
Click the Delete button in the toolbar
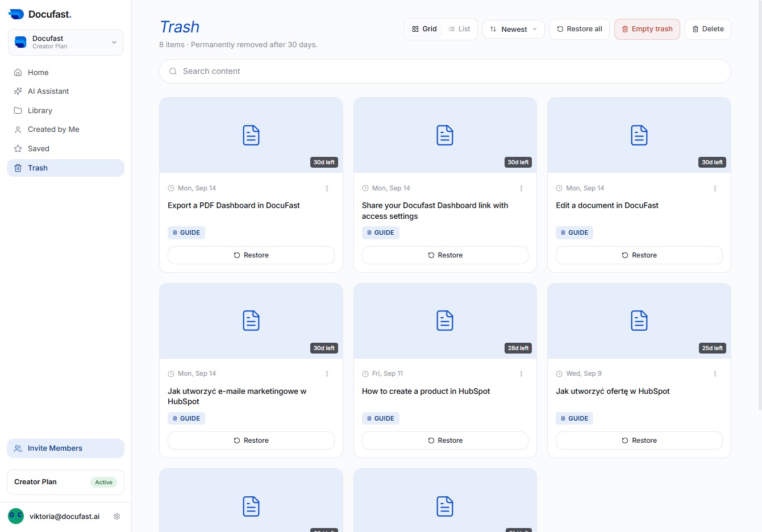pos(708,29)
